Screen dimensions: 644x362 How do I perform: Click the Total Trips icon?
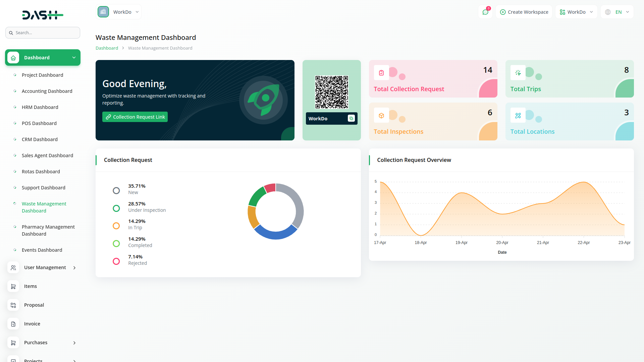(x=518, y=73)
